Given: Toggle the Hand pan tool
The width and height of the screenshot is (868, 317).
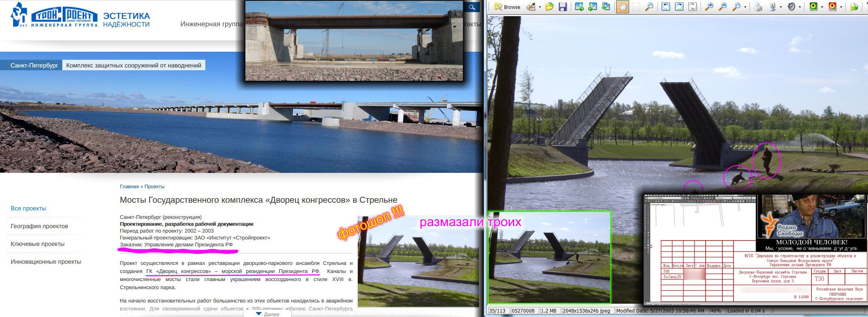Looking at the screenshot, I should pos(622,7).
